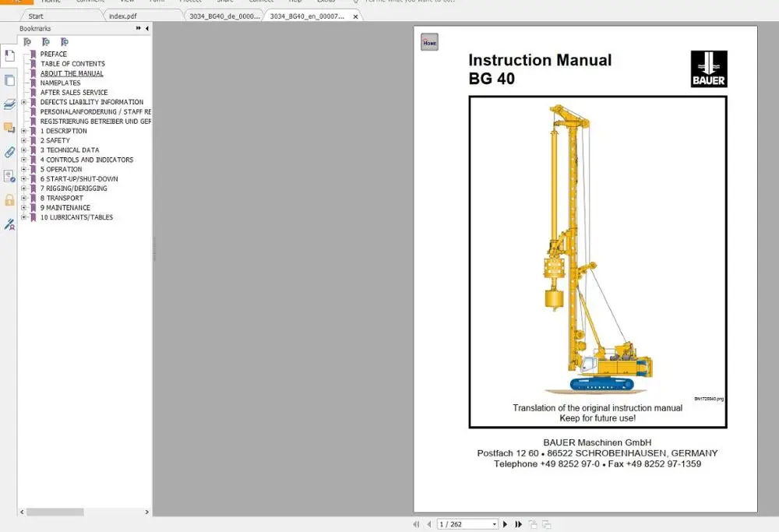Expand the DEFECTS LIABILITY INFORMATION bookmark
The image size is (779, 532).
coord(24,102)
